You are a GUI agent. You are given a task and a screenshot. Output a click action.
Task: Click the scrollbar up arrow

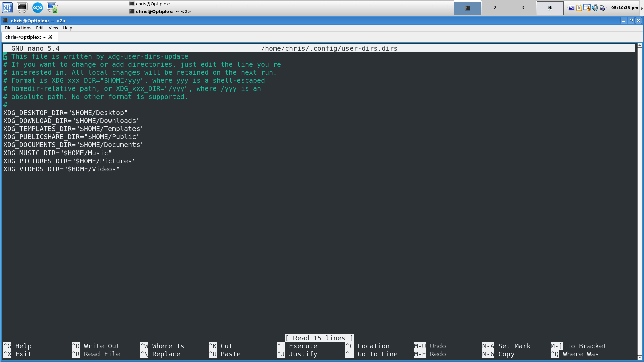point(640,45)
